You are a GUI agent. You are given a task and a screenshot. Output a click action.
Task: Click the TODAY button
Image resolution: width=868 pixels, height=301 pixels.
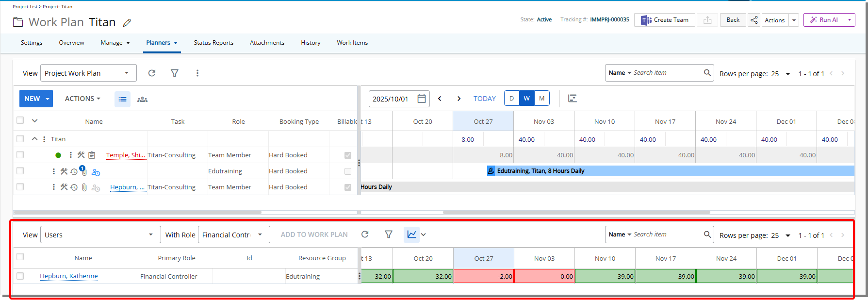coord(484,99)
